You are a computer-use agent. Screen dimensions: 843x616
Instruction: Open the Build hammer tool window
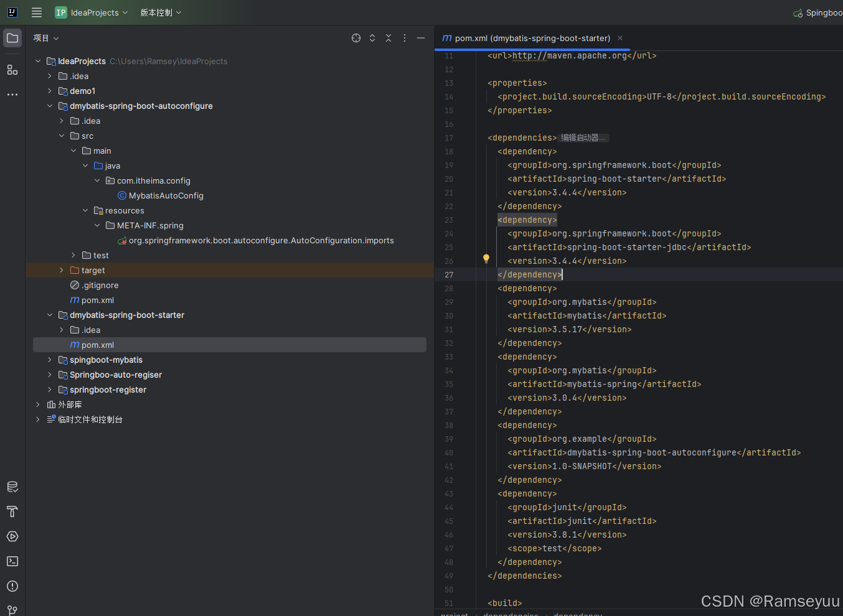tap(12, 511)
